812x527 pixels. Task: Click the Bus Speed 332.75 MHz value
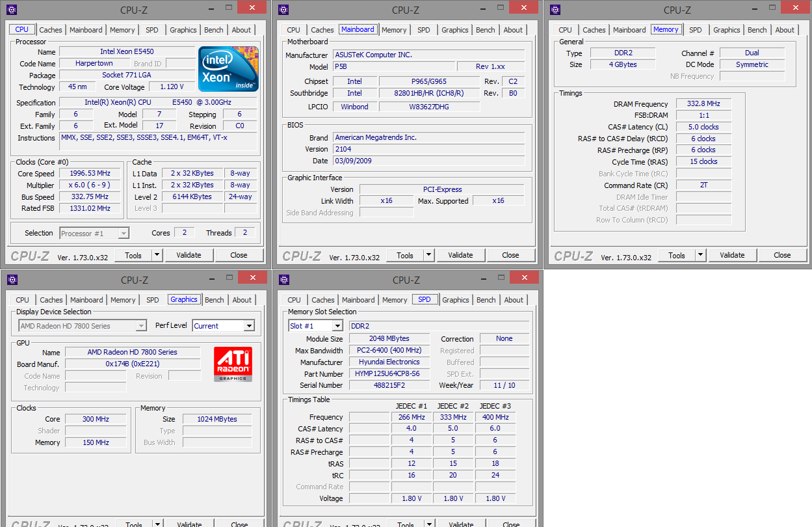pos(90,196)
